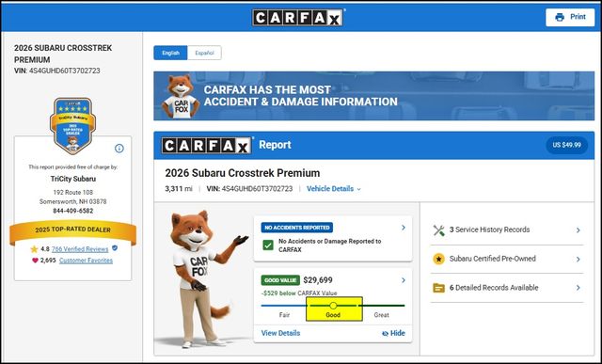Click the Subaru Certified Pre-Owned star icon
Screen dimensions: 602x364
[x=438, y=260]
